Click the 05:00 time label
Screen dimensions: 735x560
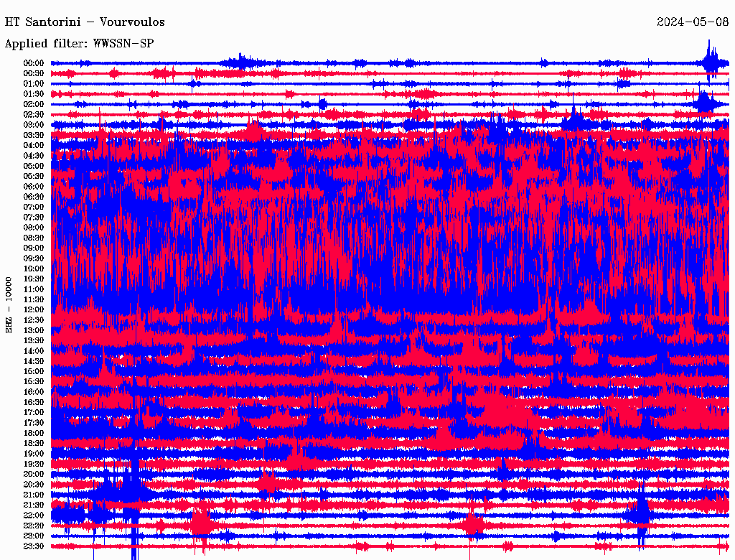coord(34,166)
